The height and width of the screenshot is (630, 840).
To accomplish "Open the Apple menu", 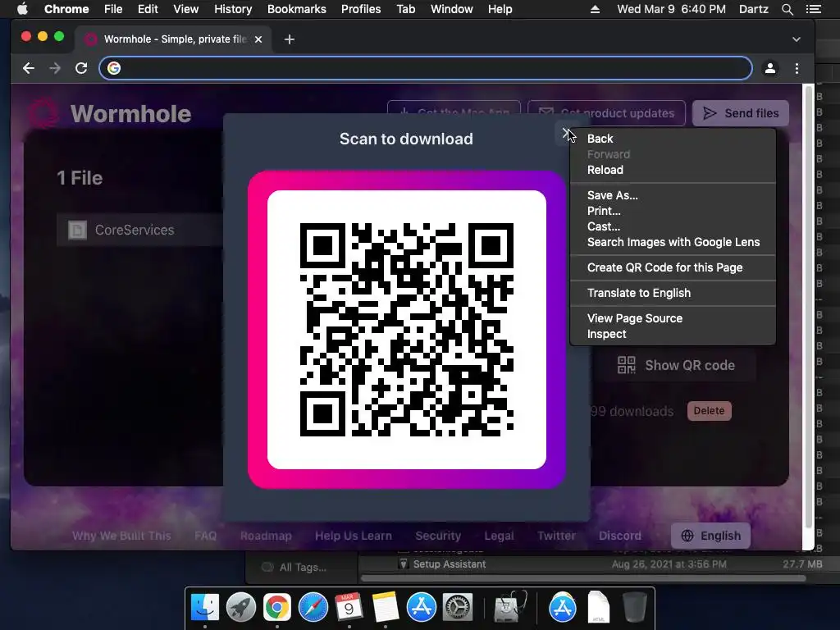I will (x=22, y=9).
